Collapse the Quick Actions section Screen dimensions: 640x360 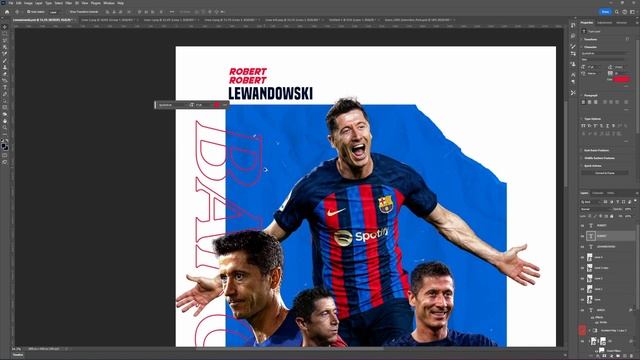(x=582, y=166)
